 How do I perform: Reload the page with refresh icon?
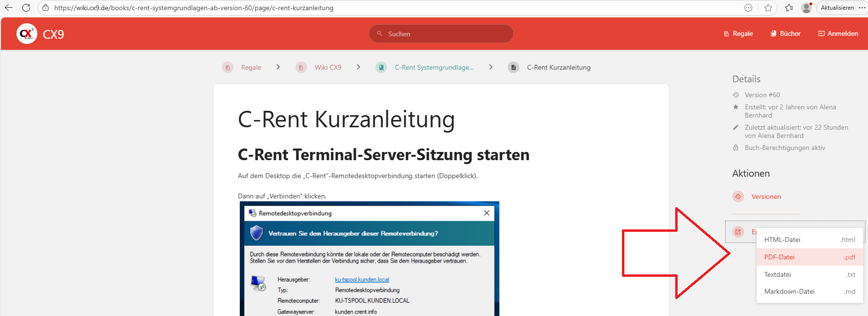point(26,8)
